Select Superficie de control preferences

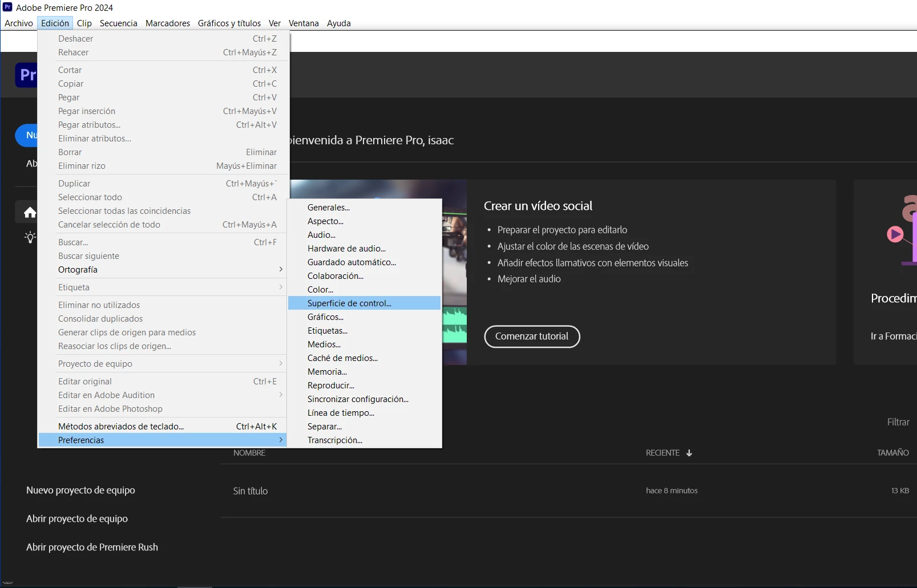[x=365, y=303]
